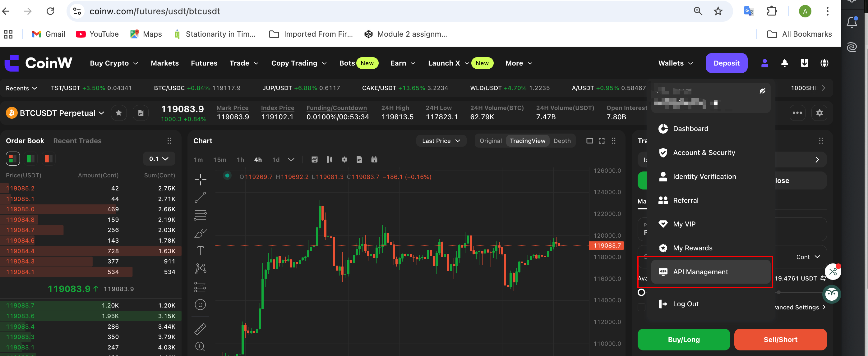The width and height of the screenshot is (868, 356).
Task: Open API Management menu item
Action: [700, 272]
